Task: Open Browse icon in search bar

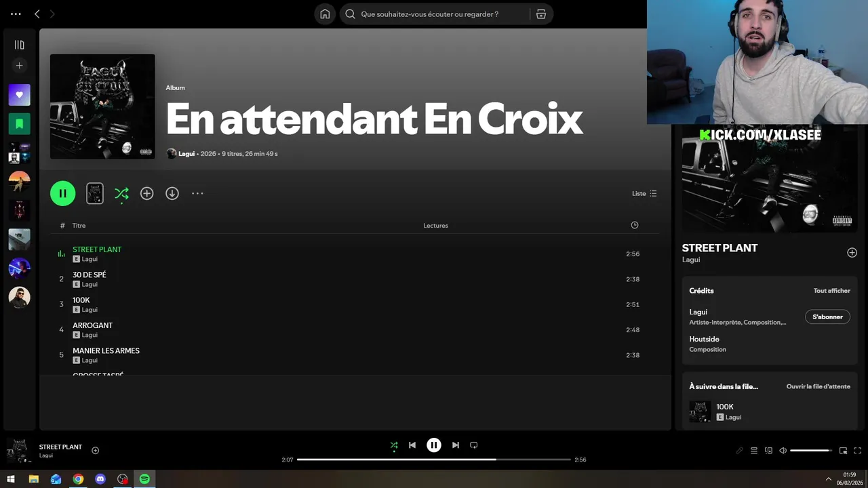Action: pyautogui.click(x=541, y=14)
